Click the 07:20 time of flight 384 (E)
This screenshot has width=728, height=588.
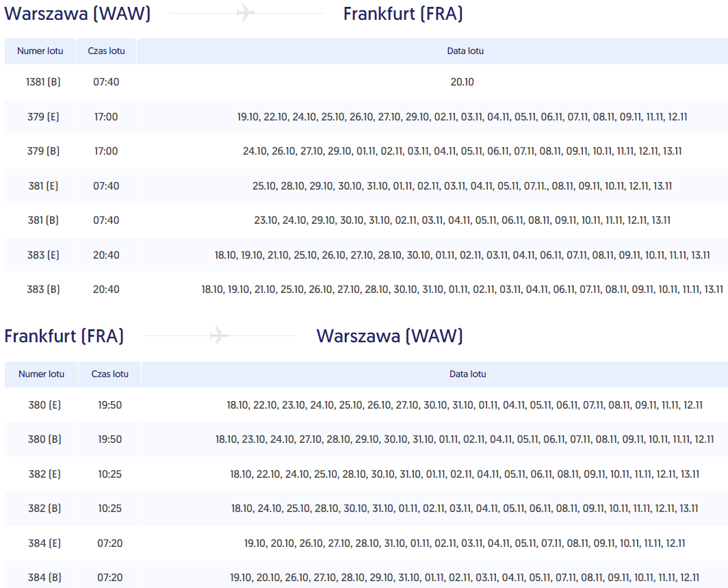point(110,544)
